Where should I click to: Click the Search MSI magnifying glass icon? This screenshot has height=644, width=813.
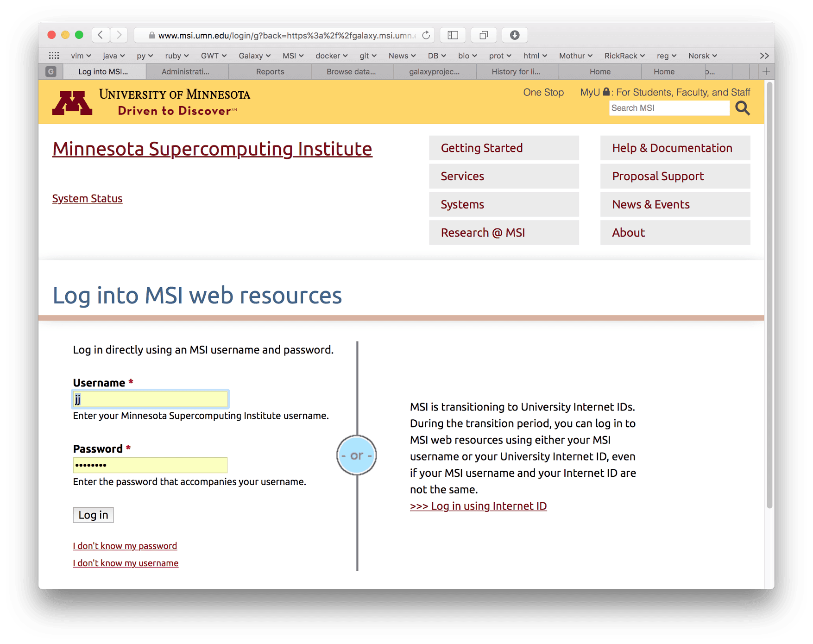click(x=742, y=108)
